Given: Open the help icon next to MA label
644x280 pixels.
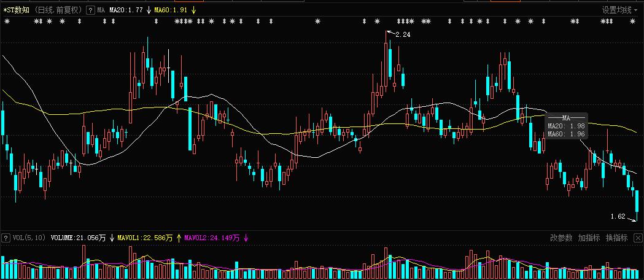Looking at the screenshot, I should [x=90, y=10].
